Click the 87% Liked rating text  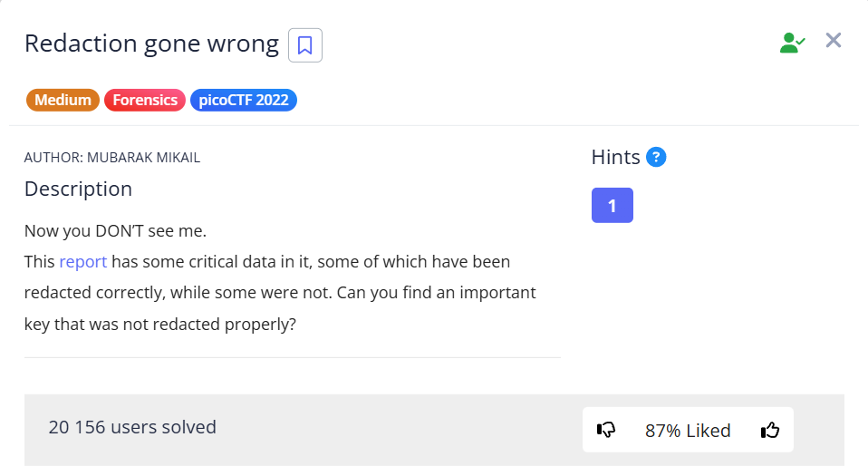tap(688, 431)
